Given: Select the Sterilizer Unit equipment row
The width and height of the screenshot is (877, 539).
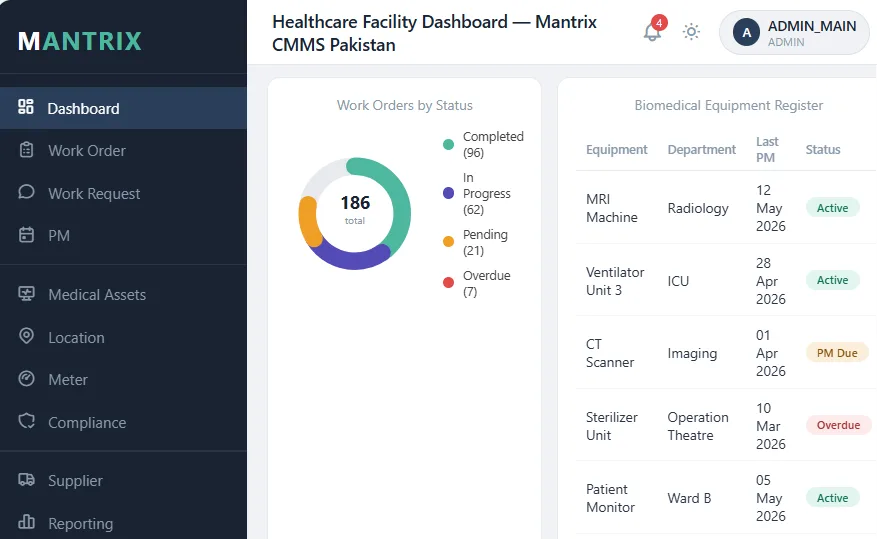Looking at the screenshot, I should click(x=726, y=425).
